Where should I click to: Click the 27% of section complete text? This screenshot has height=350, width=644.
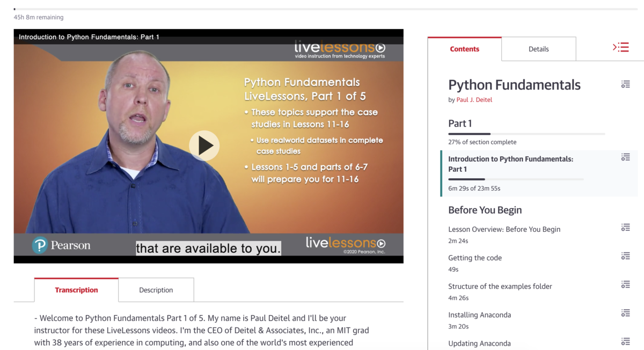pyautogui.click(x=482, y=142)
